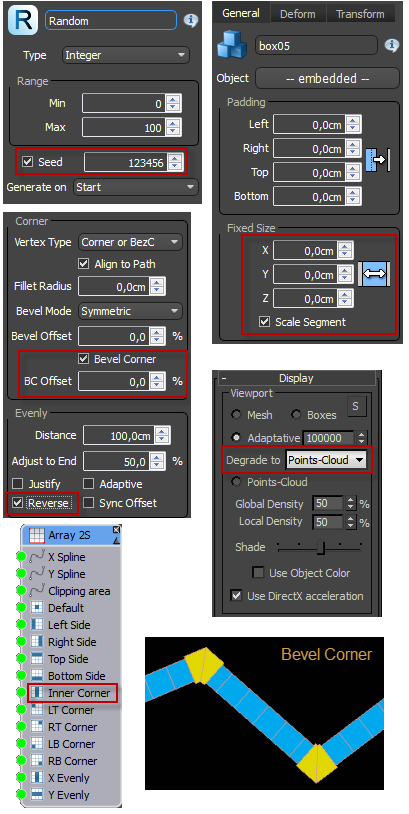Open the Degrade to Points-Cloud dropdown
The width and height of the screenshot is (409, 814).
point(326,460)
